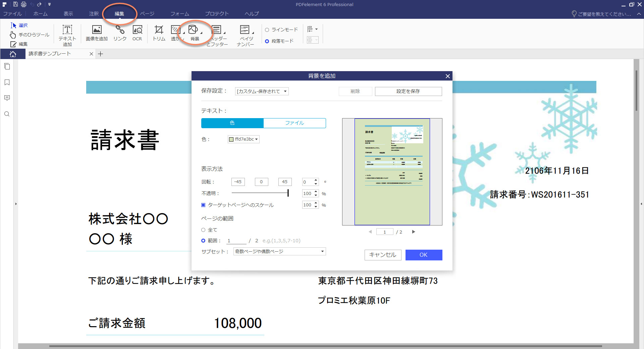Open the ページ tab
The width and height of the screenshot is (644, 349).
(147, 14)
